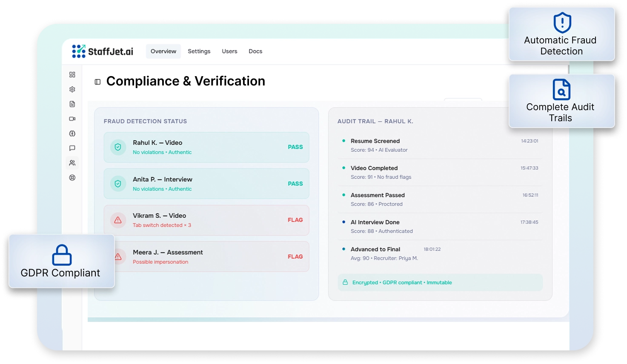This screenshot has width=627, height=364.
Task: Go to the Users tab
Action: (229, 51)
